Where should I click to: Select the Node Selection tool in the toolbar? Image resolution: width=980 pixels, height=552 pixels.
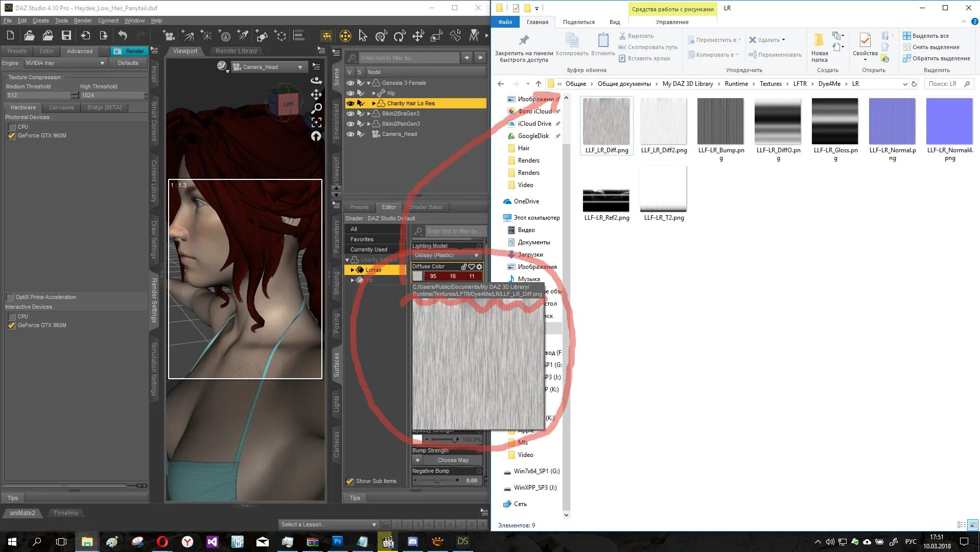pos(362,36)
